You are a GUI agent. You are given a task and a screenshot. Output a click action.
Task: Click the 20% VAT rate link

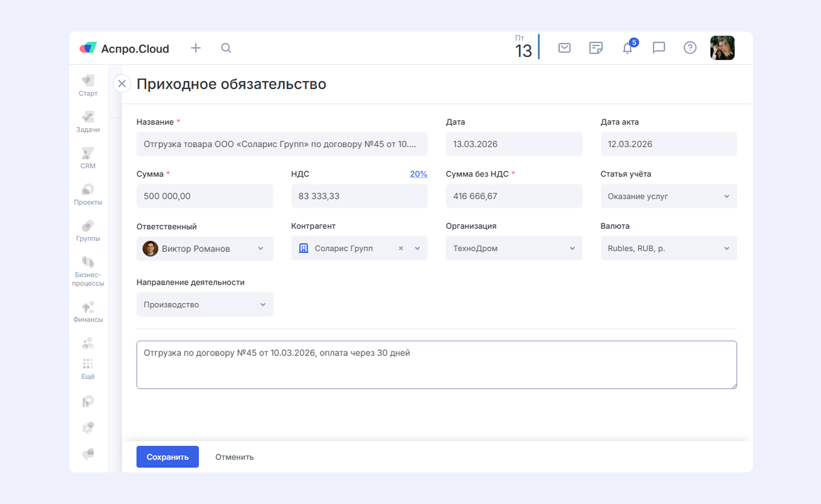pos(419,174)
